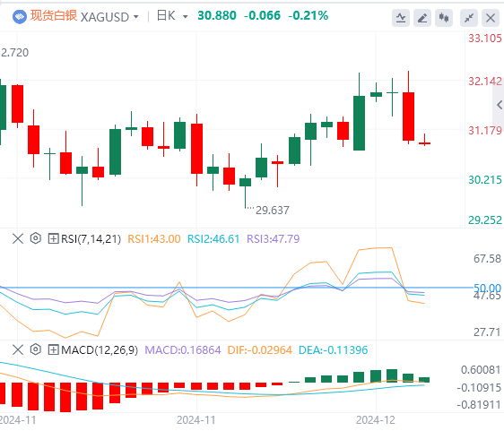Expand the right side panel chevron

pos(499,105)
